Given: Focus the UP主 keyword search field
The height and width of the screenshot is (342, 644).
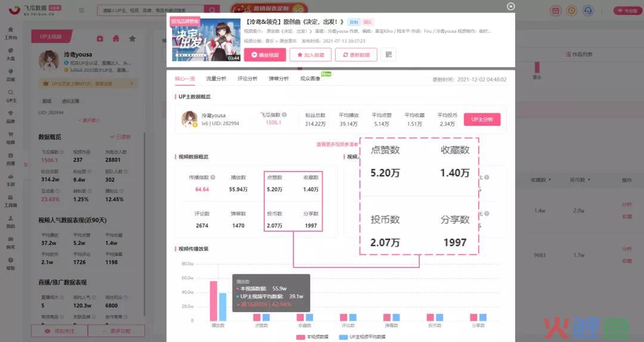Looking at the screenshot, I should pos(150,10).
